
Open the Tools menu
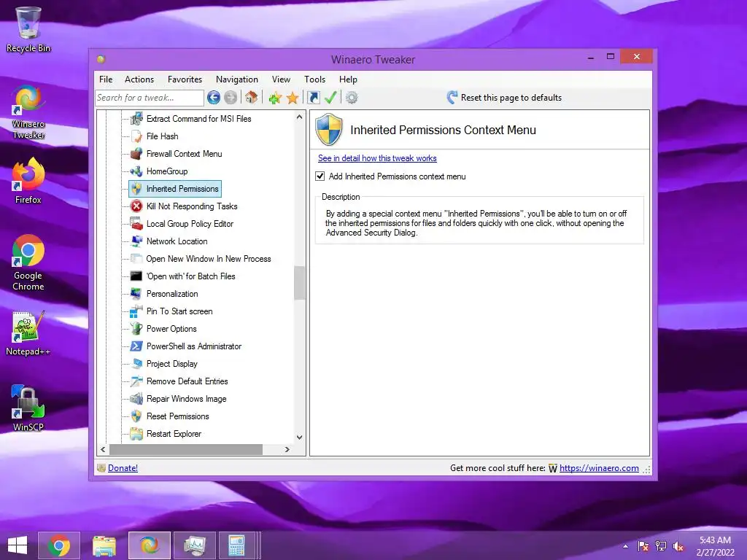tap(315, 79)
